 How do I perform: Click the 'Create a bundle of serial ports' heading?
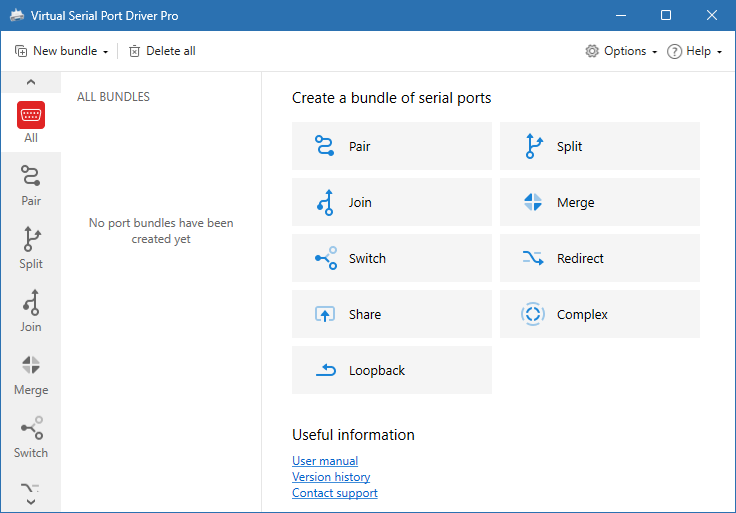[x=391, y=98]
